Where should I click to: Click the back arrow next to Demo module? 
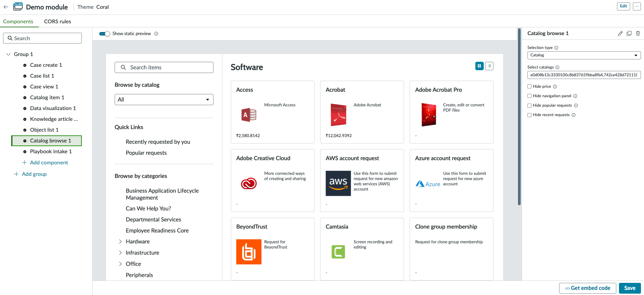pyautogui.click(x=6, y=7)
